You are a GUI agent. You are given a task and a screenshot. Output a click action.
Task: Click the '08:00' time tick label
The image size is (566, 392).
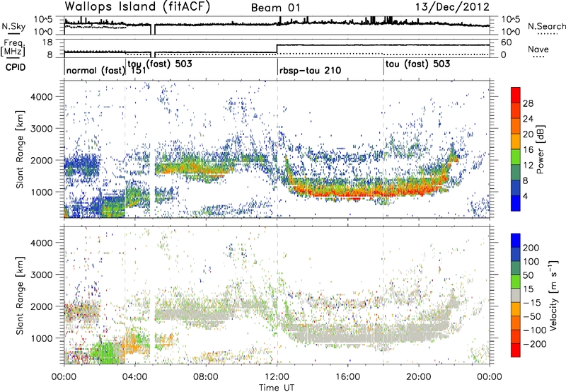coord(206,377)
